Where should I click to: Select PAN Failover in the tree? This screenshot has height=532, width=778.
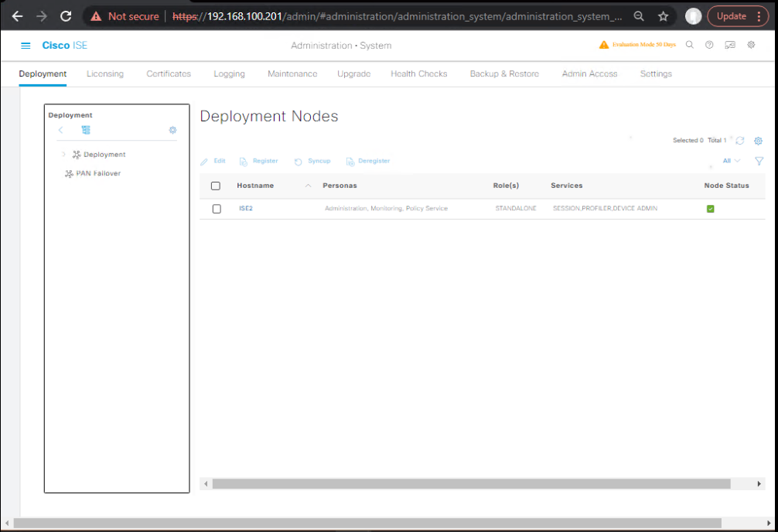(x=98, y=173)
